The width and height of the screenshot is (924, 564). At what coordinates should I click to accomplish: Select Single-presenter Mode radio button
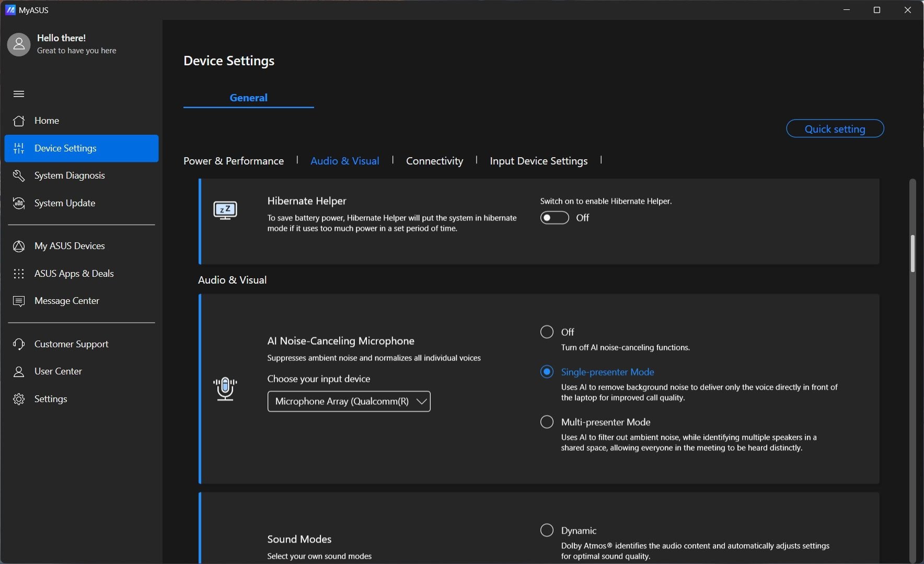(547, 372)
